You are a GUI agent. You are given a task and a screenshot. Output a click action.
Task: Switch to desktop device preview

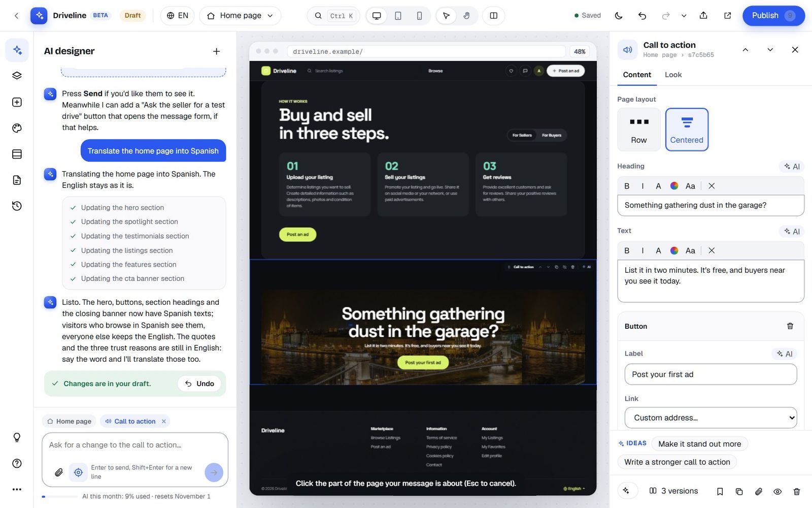377,16
